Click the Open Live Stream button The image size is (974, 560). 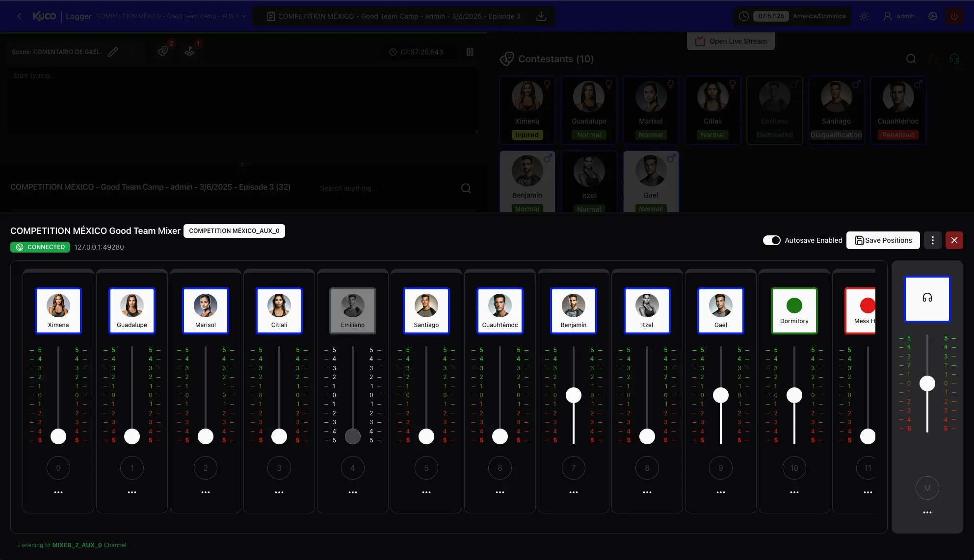click(731, 41)
